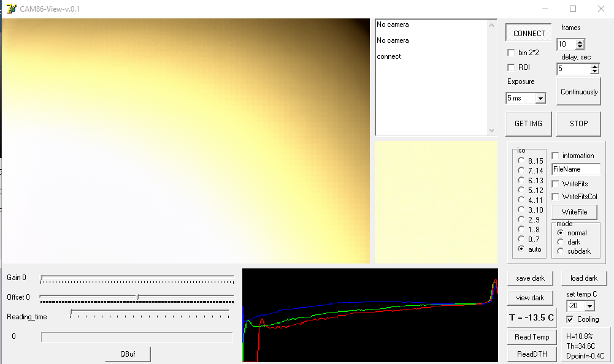Image resolution: width=614 pixels, height=364 pixels.
Task: Capture an image with GET IMG
Action: click(x=528, y=123)
